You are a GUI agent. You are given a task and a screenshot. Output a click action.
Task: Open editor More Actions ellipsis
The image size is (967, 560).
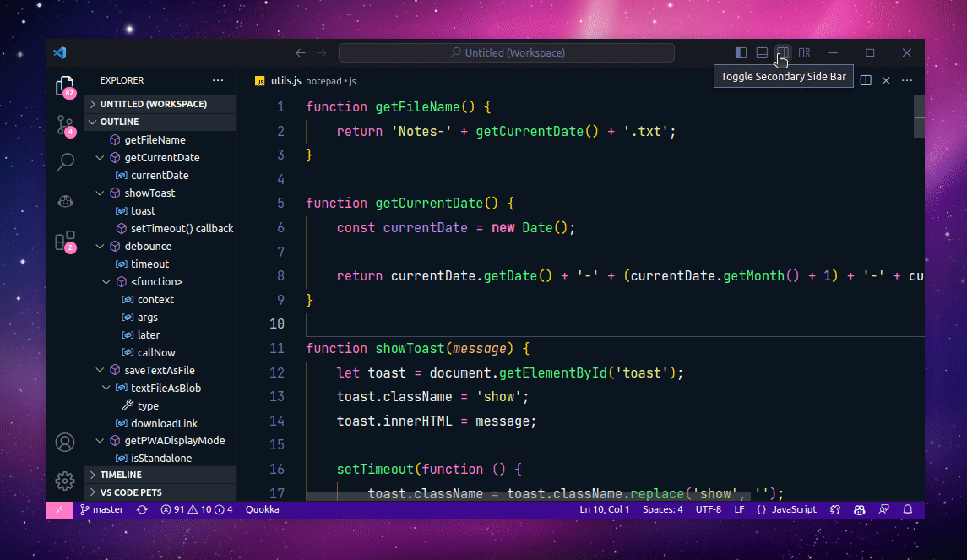coord(907,80)
